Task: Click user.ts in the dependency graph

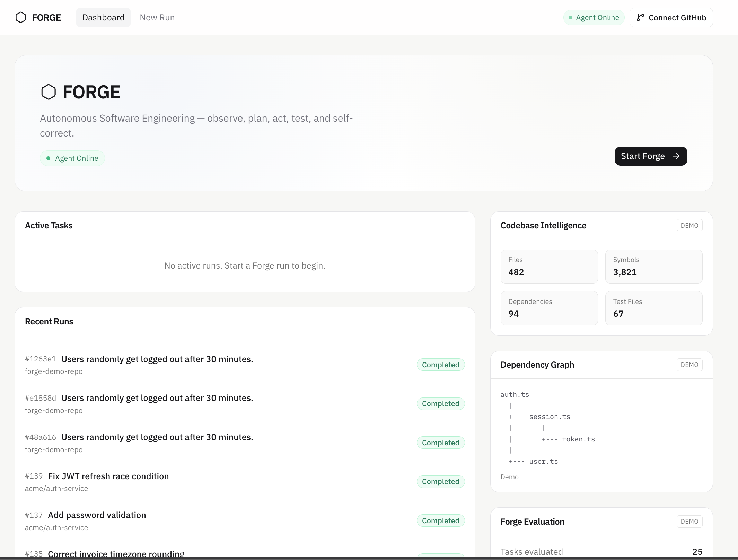Action: click(544, 461)
